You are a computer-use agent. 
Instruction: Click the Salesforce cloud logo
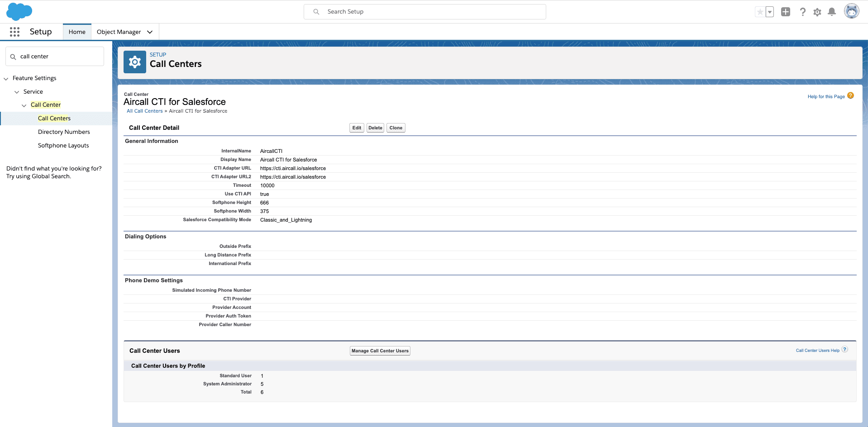(19, 11)
